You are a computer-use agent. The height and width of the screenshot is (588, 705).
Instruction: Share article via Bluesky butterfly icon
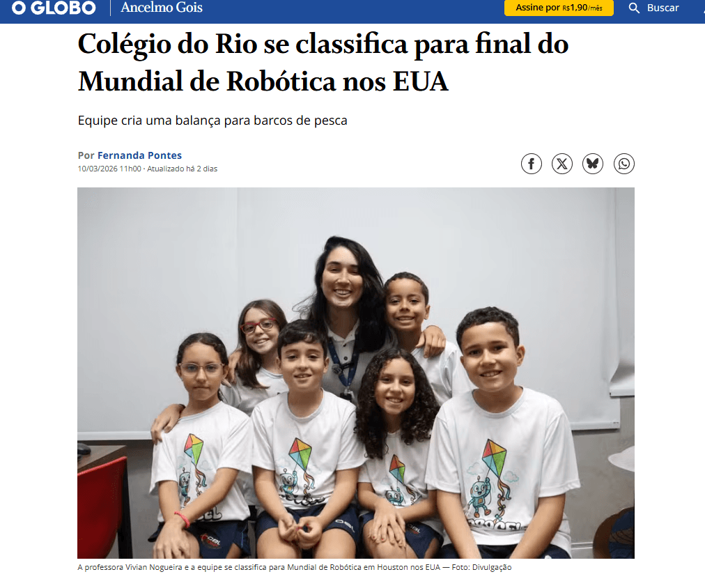593,164
